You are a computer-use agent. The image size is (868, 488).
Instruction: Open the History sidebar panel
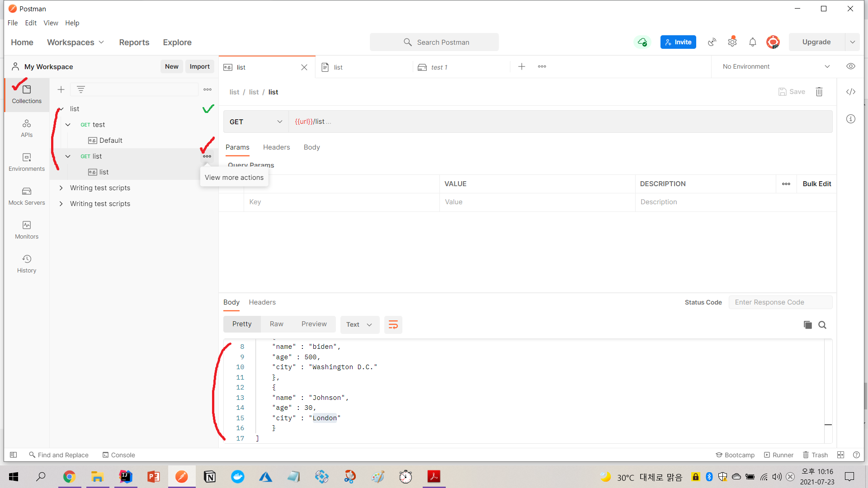pos(27,264)
